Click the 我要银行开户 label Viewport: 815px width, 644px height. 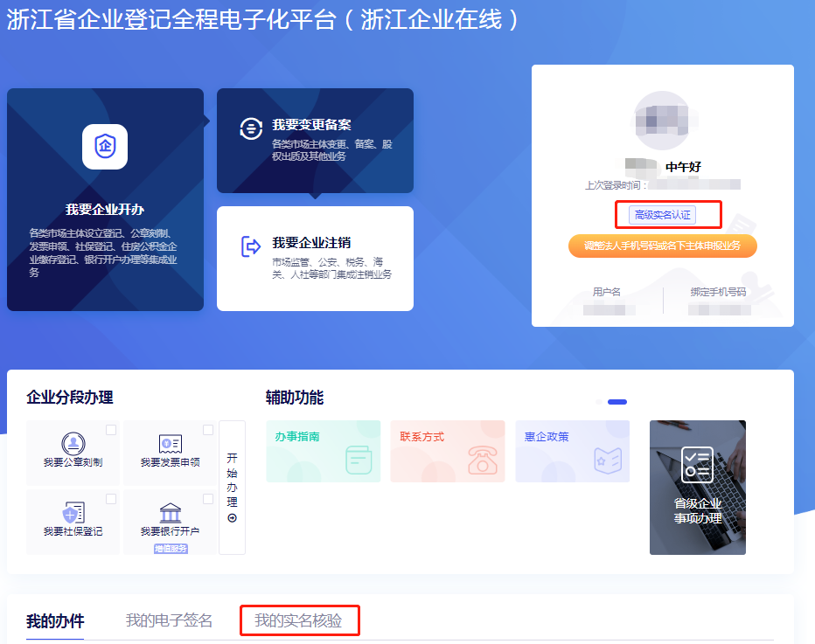[170, 531]
